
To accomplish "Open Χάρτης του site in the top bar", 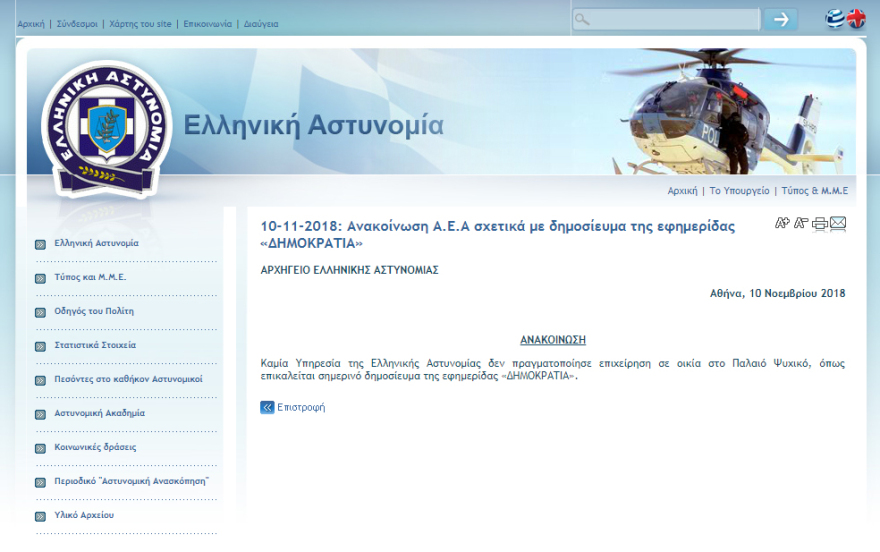I will (140, 24).
